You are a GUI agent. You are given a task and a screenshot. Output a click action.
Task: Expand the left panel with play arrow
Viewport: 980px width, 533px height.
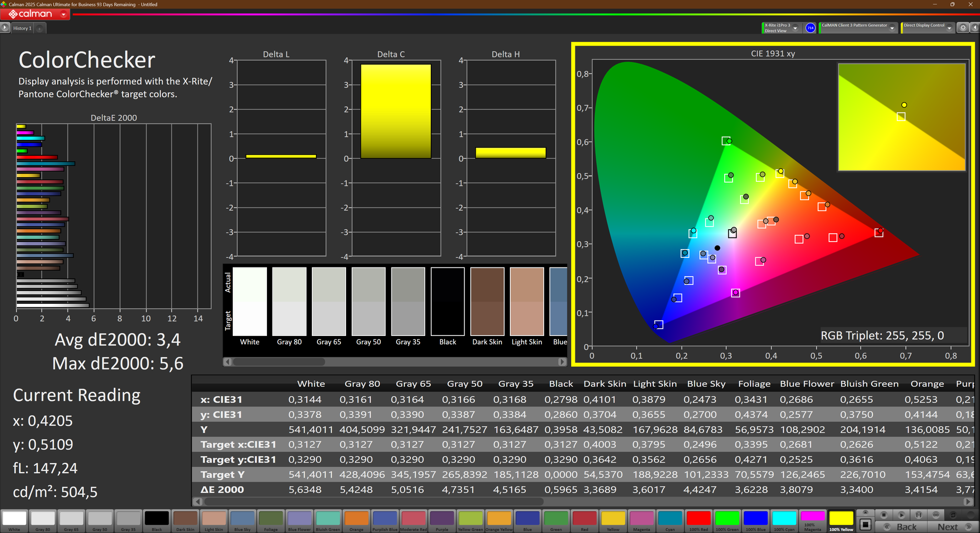coord(5,28)
